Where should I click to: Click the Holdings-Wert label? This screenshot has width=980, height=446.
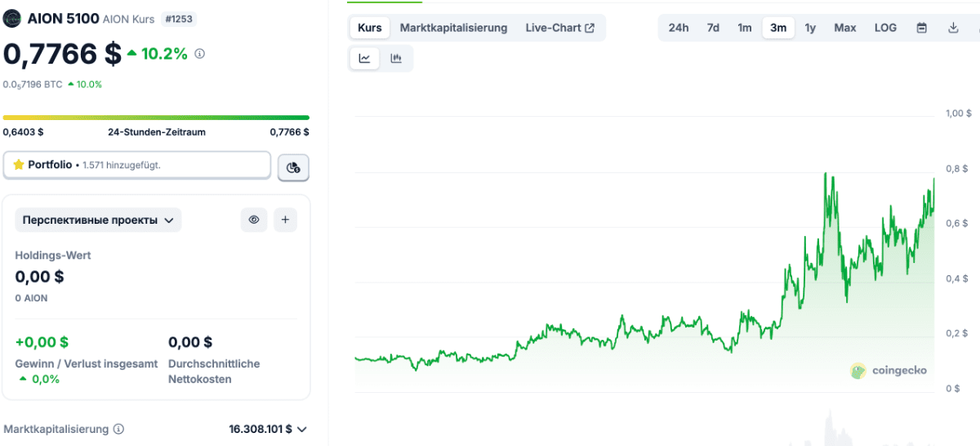(53, 256)
